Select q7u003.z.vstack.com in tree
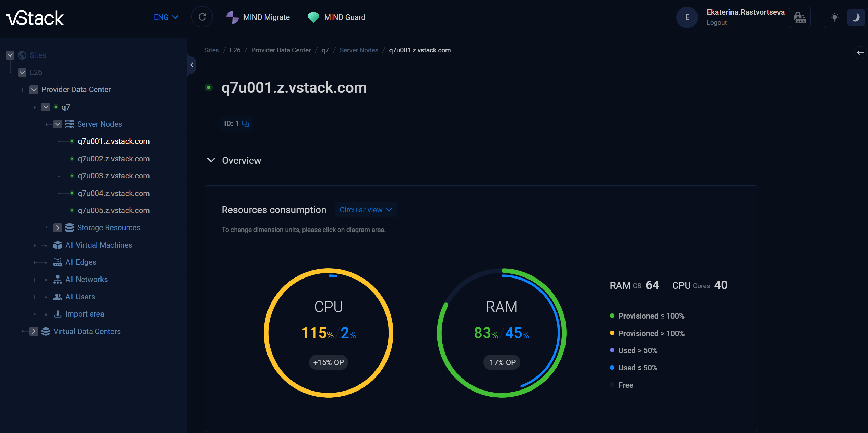Image resolution: width=868 pixels, height=433 pixels. click(x=114, y=176)
